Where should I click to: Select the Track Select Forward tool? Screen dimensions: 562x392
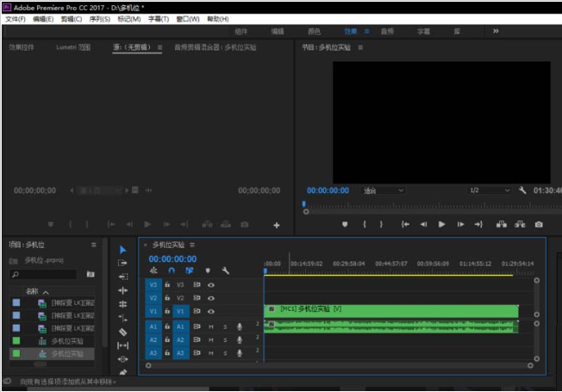click(122, 263)
